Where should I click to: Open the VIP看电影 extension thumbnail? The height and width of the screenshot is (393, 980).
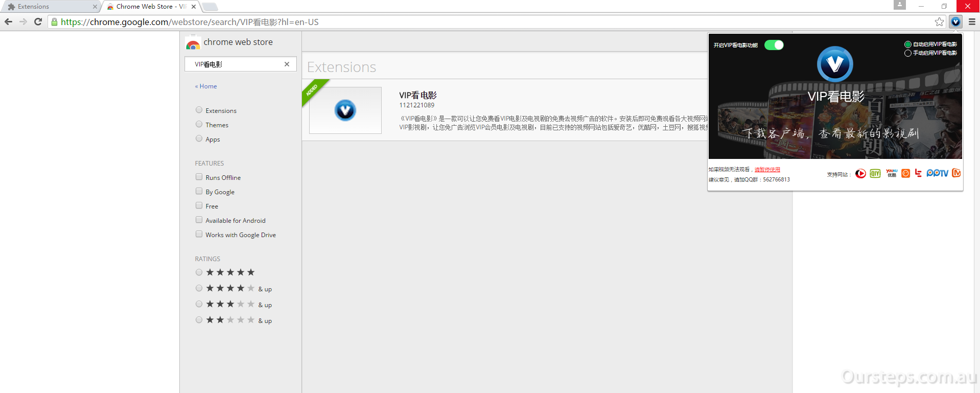[x=345, y=110]
